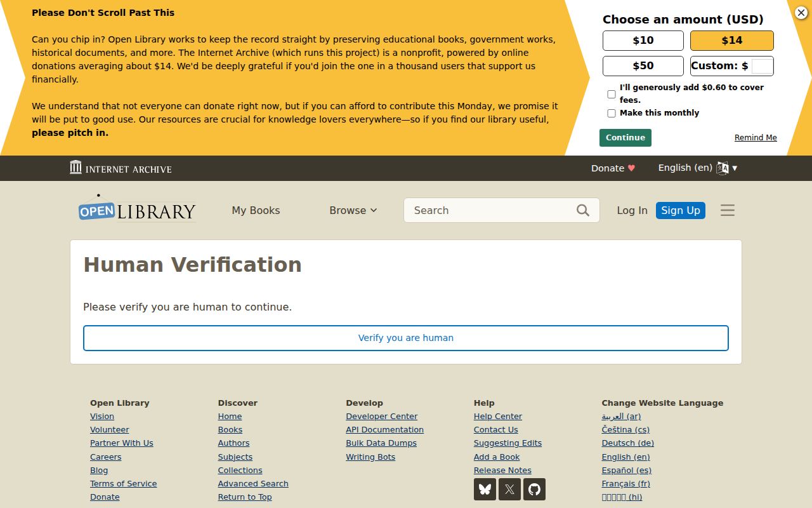The height and width of the screenshot is (508, 812).
Task: Check the cover fees checkbox
Action: coord(612,94)
